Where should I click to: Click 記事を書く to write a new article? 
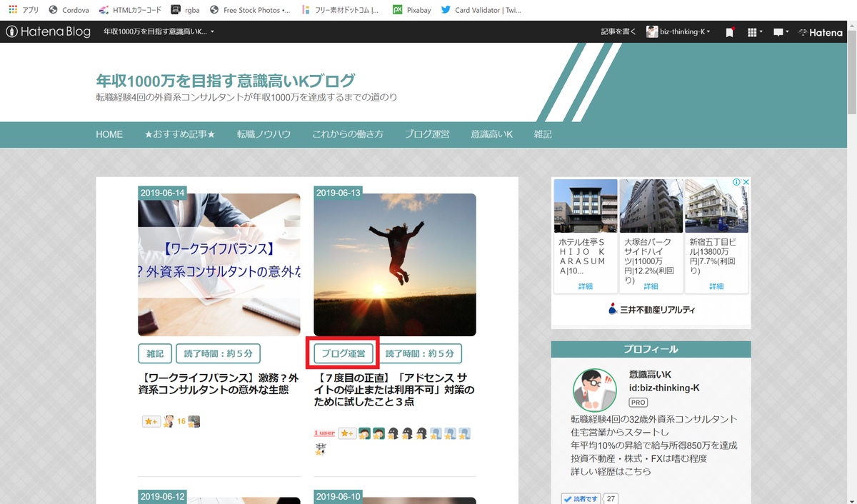(x=618, y=31)
